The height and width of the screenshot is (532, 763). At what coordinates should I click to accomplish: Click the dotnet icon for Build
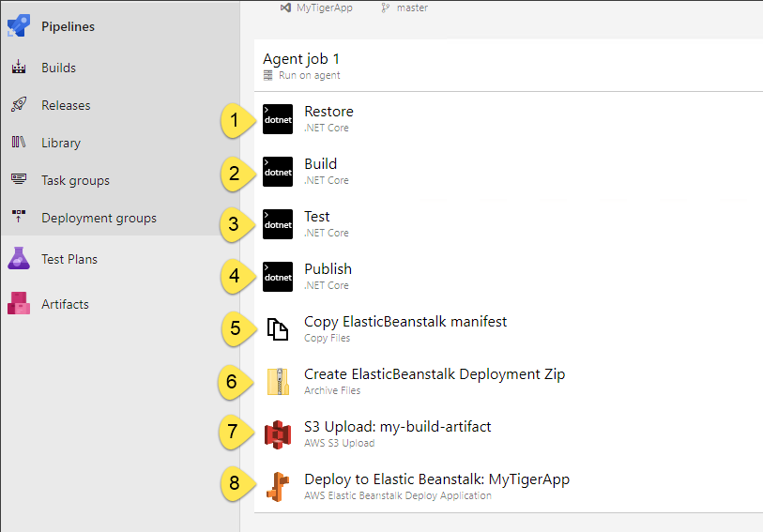(278, 172)
